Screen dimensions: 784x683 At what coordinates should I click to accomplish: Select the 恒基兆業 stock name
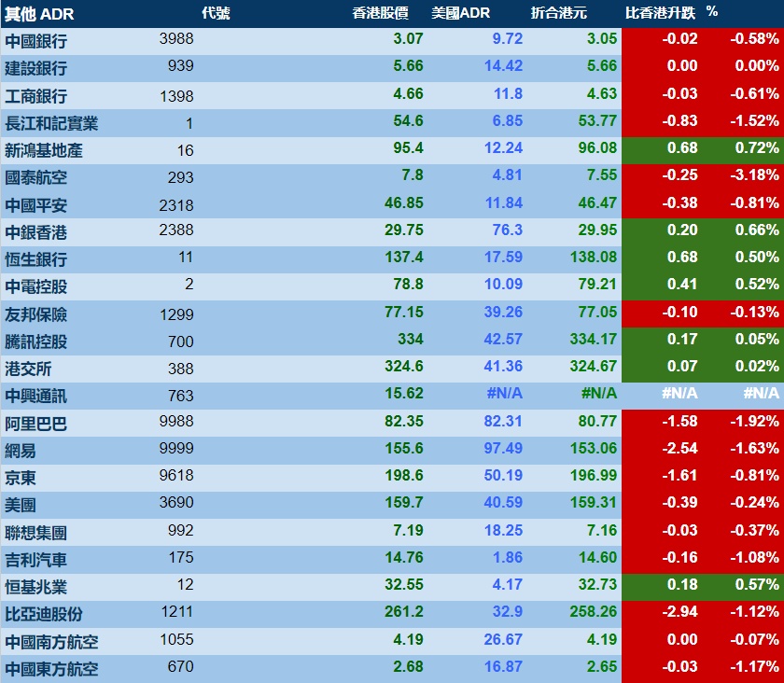point(36,587)
